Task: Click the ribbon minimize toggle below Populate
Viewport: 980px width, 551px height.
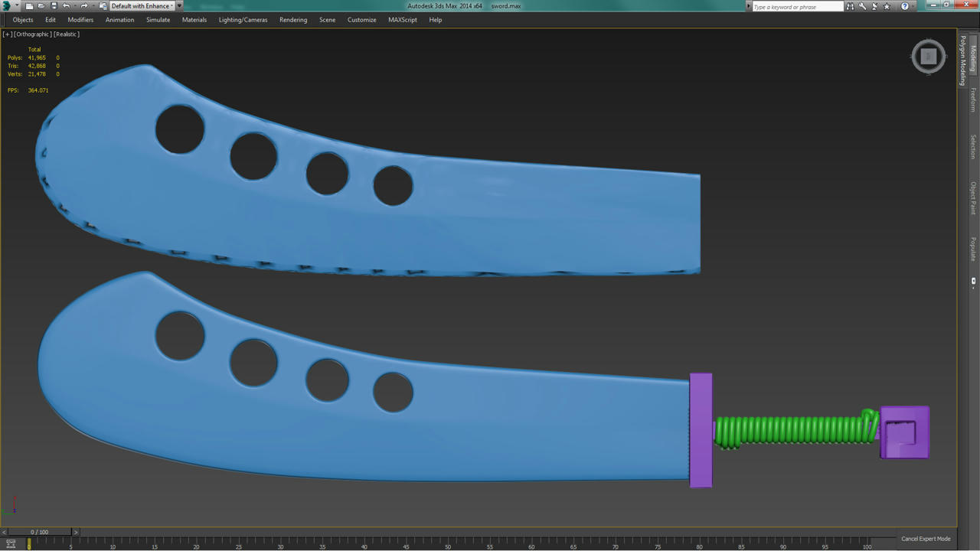Action: 974,281
